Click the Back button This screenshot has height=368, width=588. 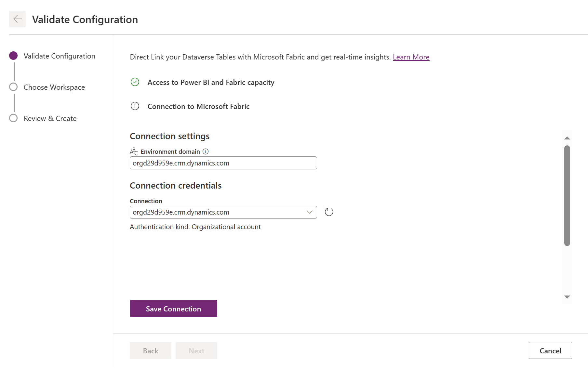click(x=150, y=350)
